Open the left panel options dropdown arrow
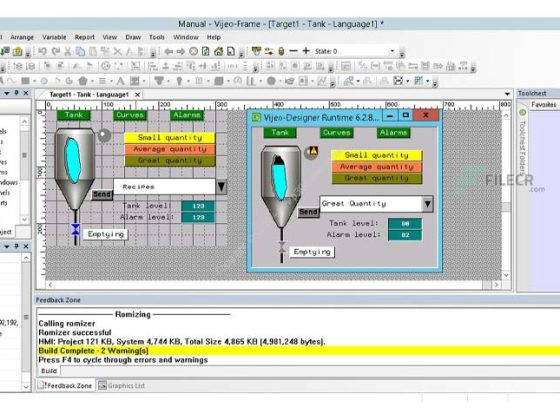560x420 pixels. [7, 93]
